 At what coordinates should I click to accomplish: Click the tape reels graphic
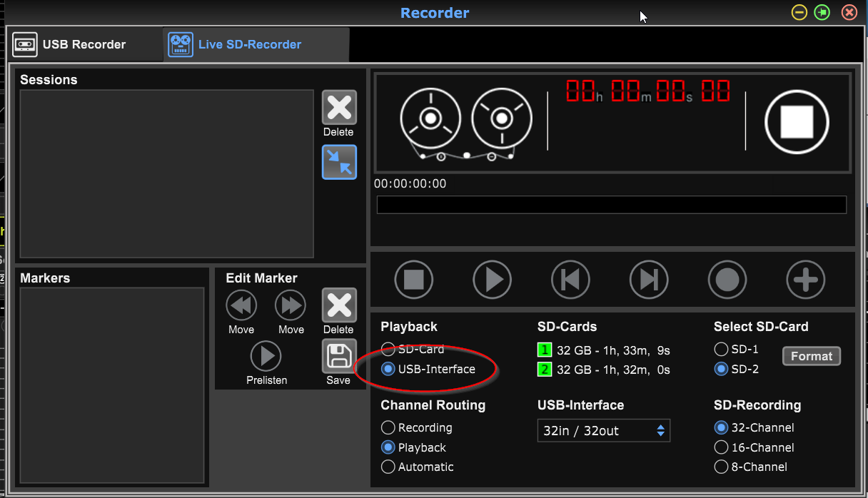(466, 123)
